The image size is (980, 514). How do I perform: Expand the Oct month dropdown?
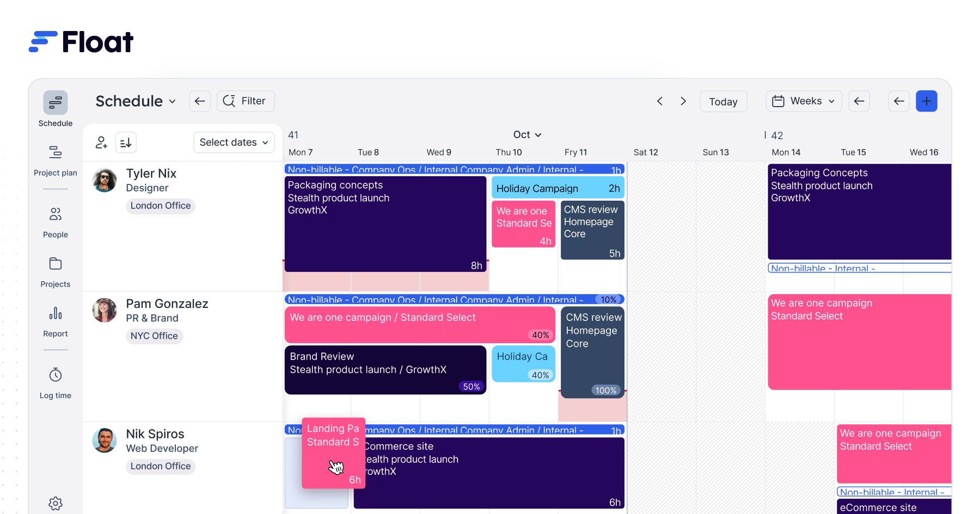point(527,135)
